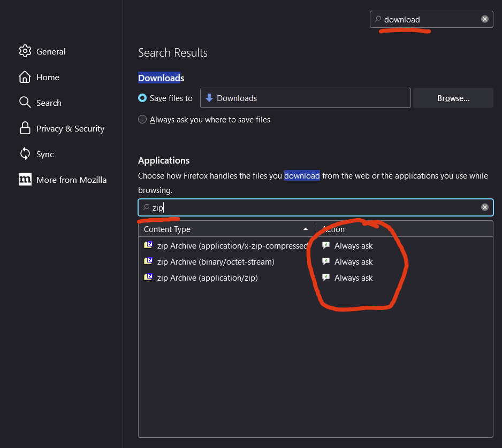Click the General settings gear icon
Viewport: 502px width, 448px height.
(x=25, y=51)
